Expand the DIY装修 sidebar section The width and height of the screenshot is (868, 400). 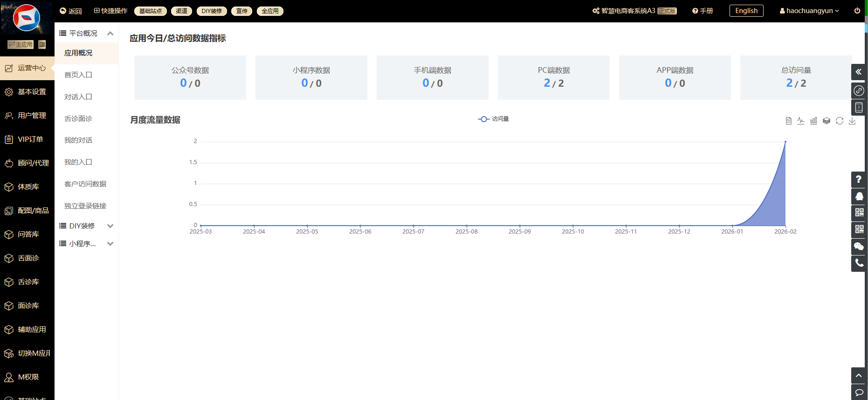(110, 226)
